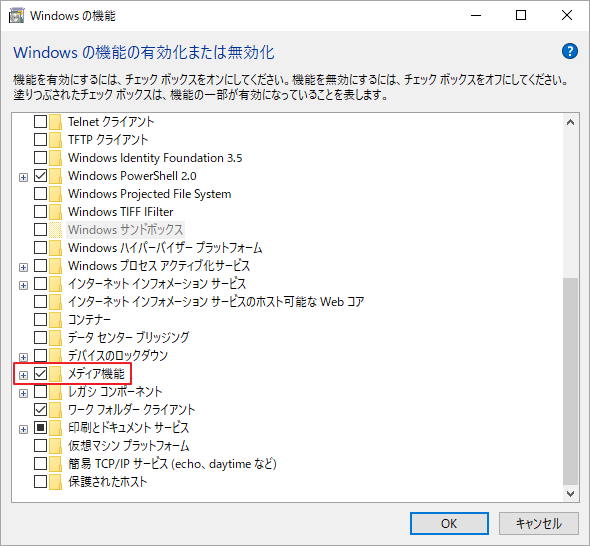The image size is (590, 546).
Task: Select Windows Projected File System label
Action: tap(149, 194)
